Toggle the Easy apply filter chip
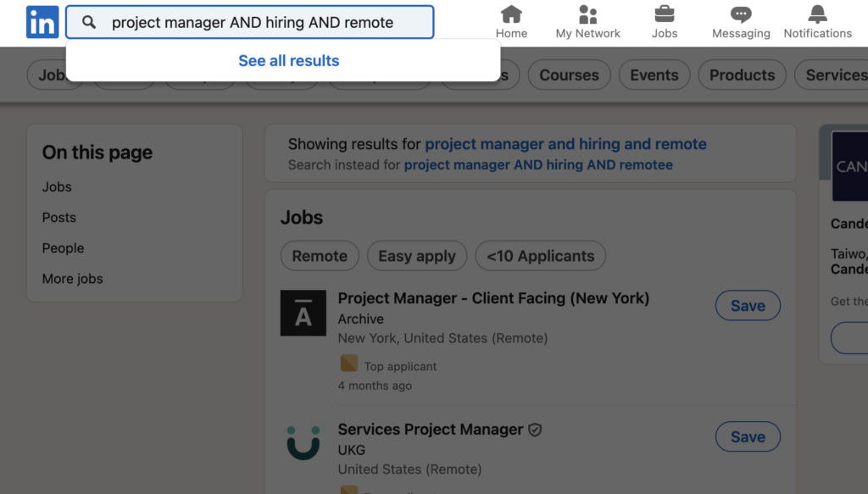The width and height of the screenshot is (868, 494). point(417,256)
